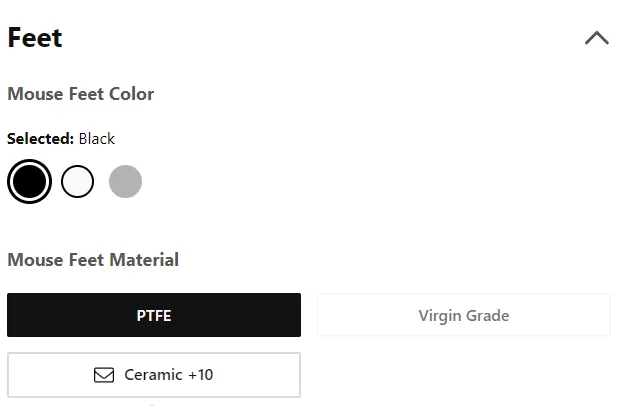Click the 'Selected:' bold label
Screen dimensions: 627x406
pyautogui.click(x=40, y=139)
